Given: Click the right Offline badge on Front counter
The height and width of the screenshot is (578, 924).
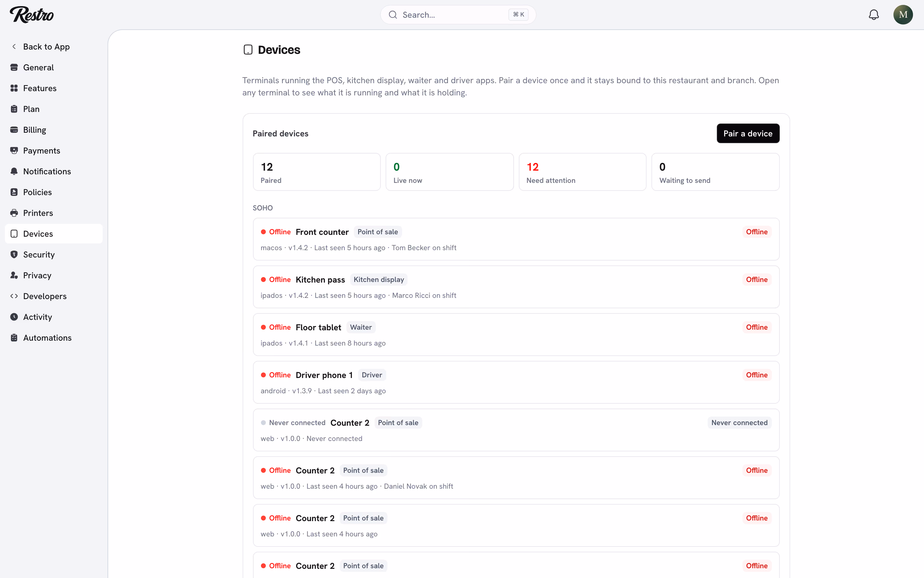Looking at the screenshot, I should pos(757,232).
